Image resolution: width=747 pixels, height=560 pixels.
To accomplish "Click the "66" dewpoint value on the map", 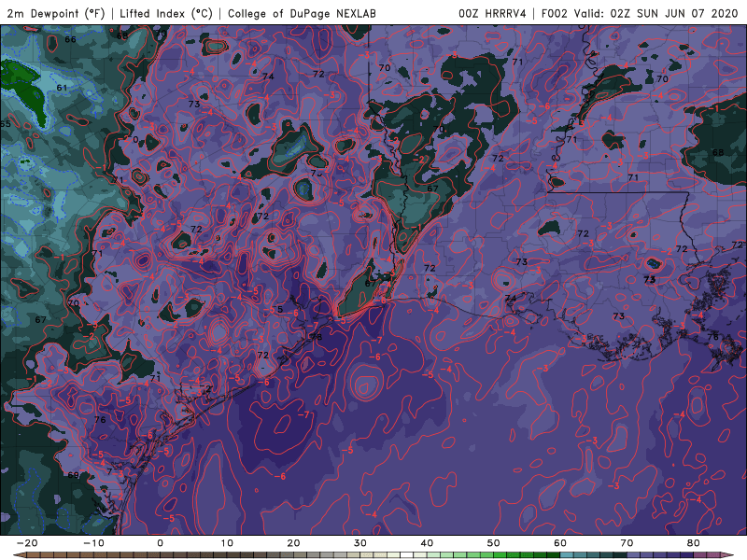I will [71, 39].
